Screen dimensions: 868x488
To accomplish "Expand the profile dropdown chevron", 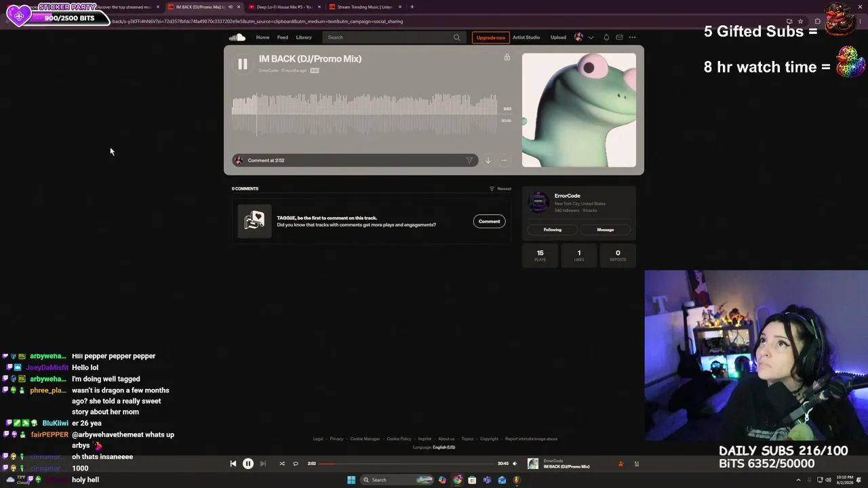I will coord(591,37).
